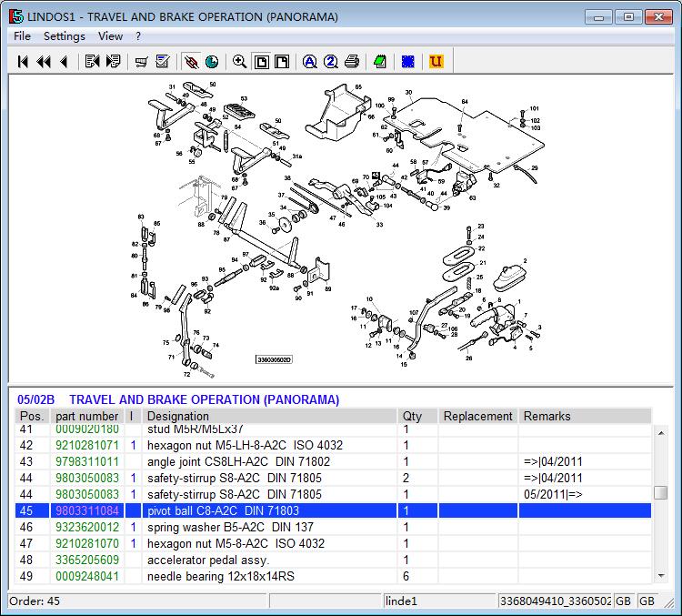This screenshot has width=682, height=616.
Task: Click the Replacement column header
Action: tap(478, 416)
